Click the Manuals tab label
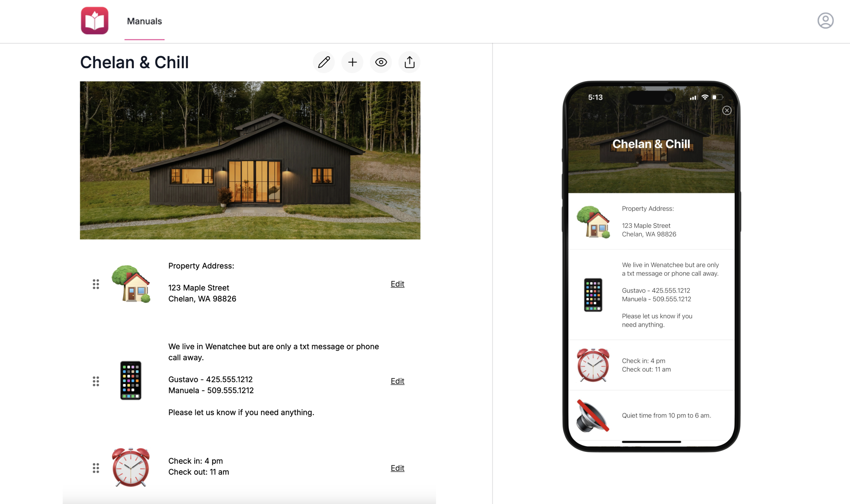Screen dimensions: 850x504 pos(145,20)
